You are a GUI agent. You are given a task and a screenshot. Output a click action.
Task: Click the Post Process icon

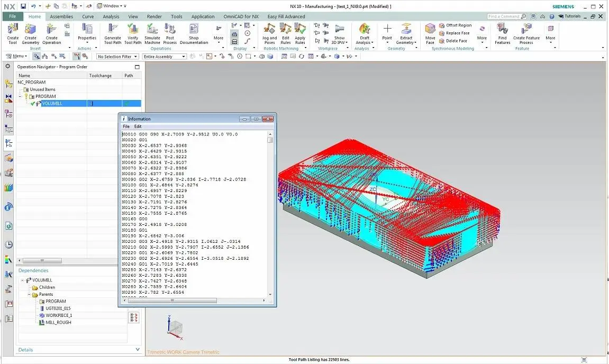click(170, 29)
